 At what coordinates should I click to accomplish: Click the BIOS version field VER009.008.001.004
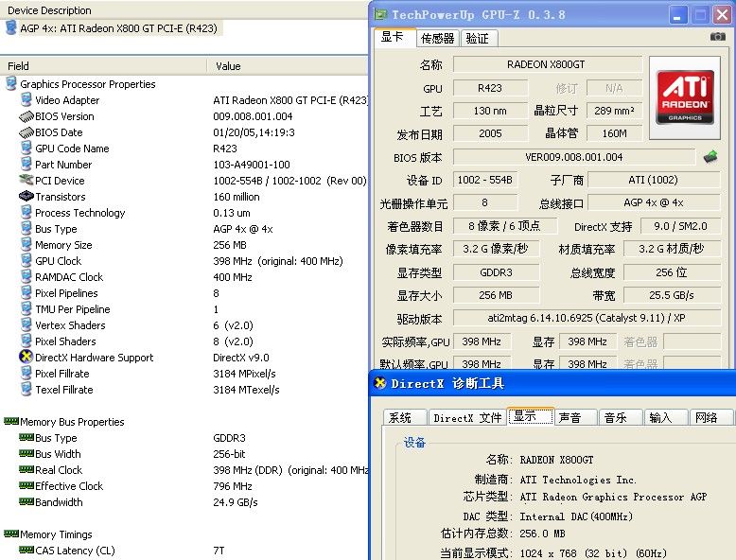point(574,157)
